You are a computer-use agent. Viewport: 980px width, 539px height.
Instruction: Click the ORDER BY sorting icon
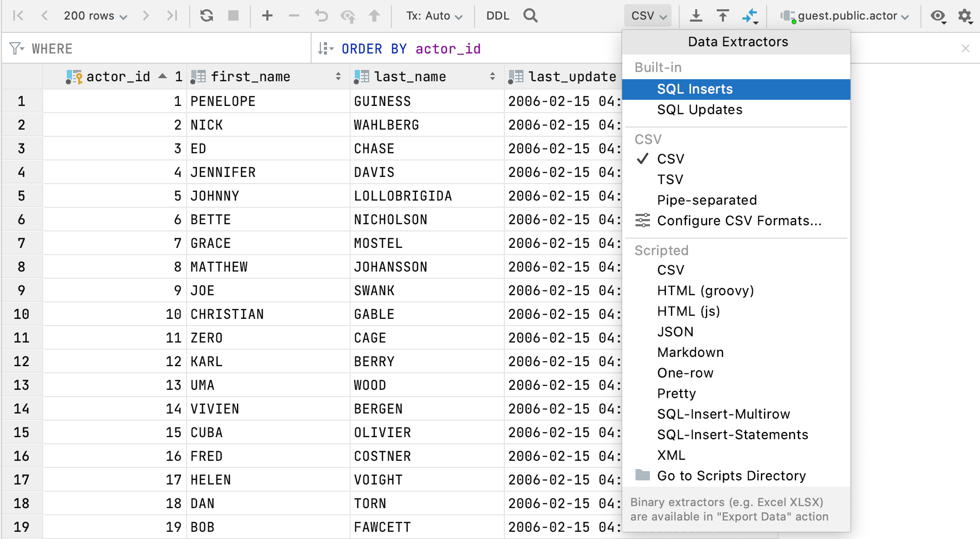coord(325,48)
